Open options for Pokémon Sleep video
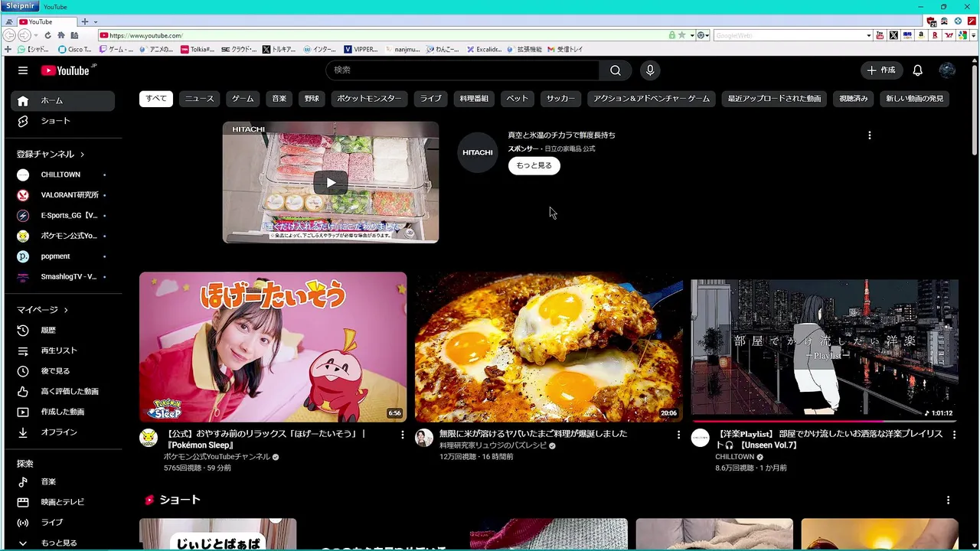This screenshot has height=551, width=980. (x=402, y=435)
